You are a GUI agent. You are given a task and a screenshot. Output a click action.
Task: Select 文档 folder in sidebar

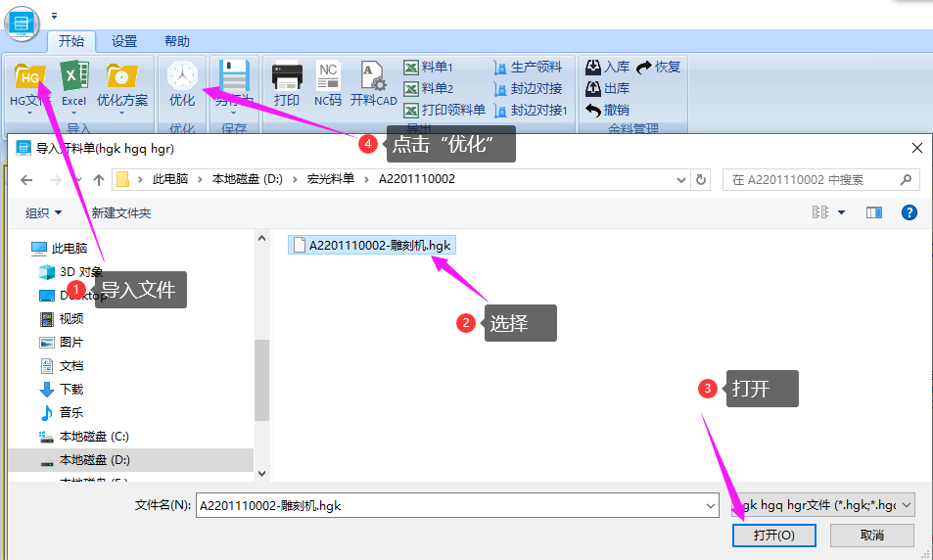pos(62,366)
